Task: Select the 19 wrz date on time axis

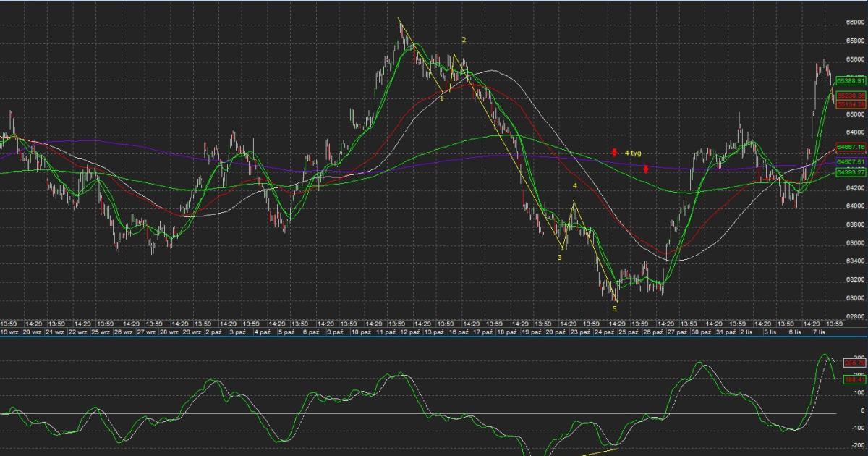Action: coord(9,332)
